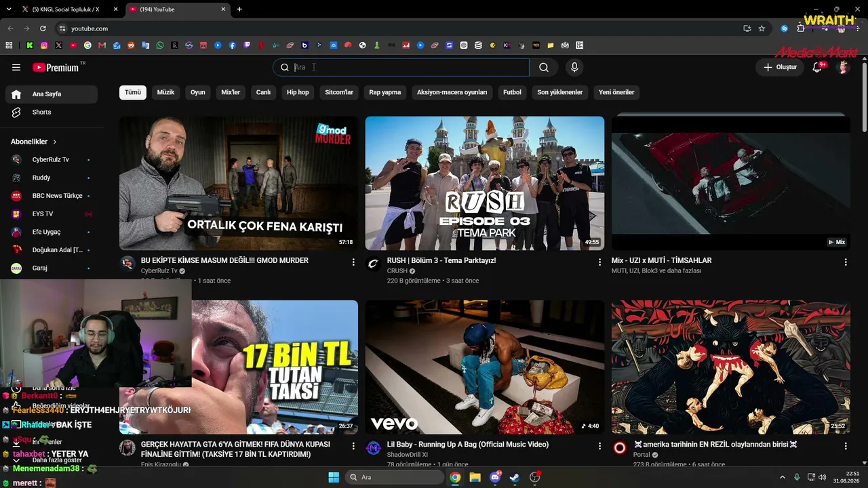Show hidden system tray icons
Screen dimensions: 868x488
coord(783,477)
